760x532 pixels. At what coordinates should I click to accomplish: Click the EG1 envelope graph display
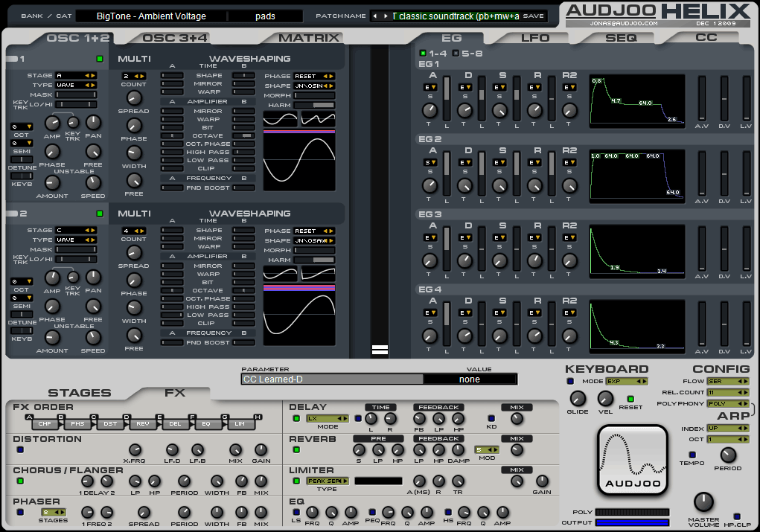[x=637, y=100]
